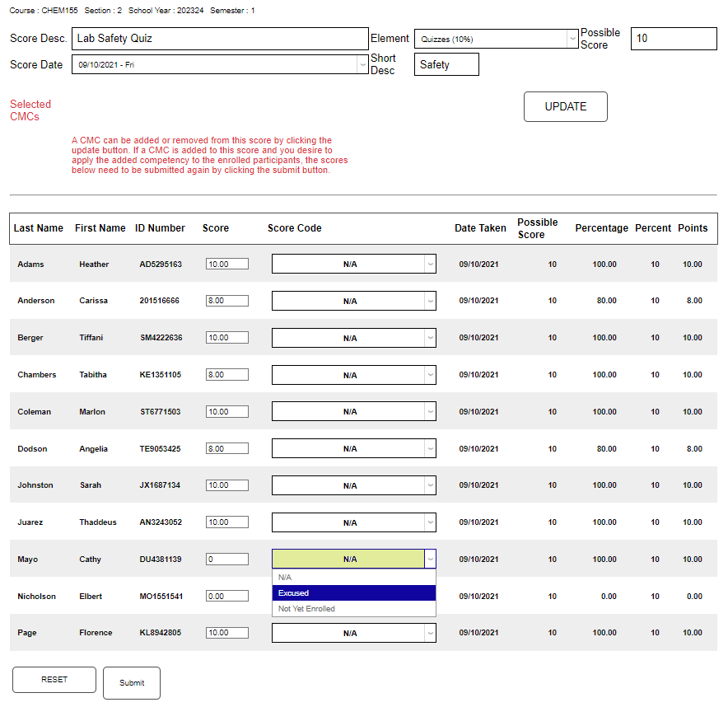Viewport: 728px width, 707px height.
Task: Click the RESET button
Action: click(54, 679)
